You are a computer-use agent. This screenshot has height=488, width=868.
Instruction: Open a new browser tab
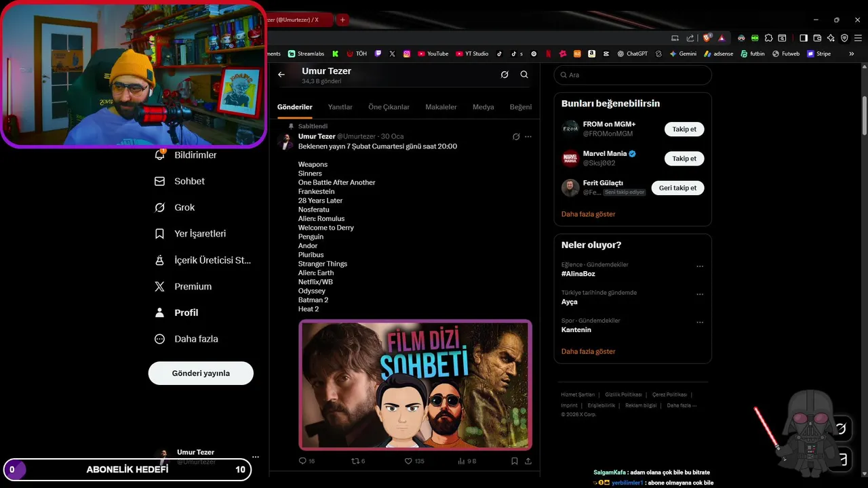342,20
